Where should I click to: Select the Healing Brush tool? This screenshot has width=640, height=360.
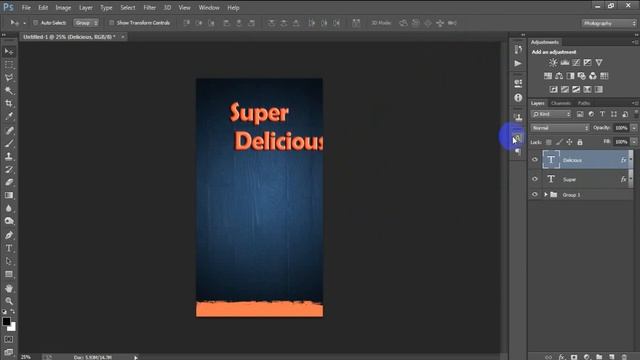(x=9, y=131)
